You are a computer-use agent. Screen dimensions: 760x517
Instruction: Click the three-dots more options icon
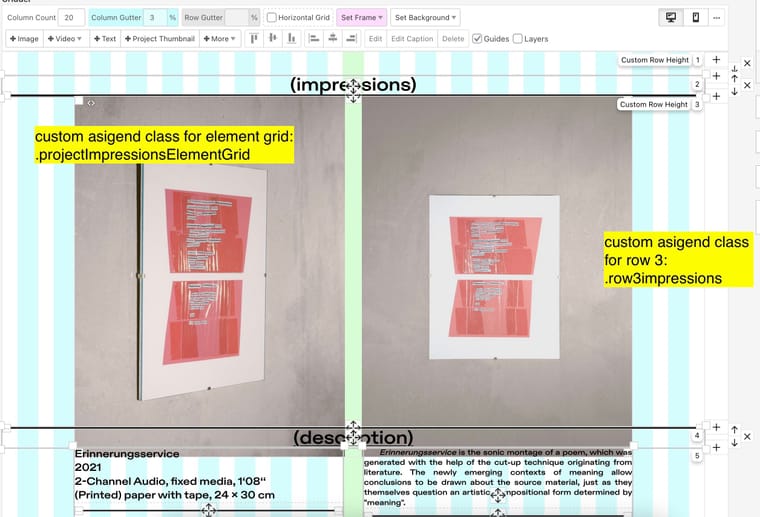[717, 18]
